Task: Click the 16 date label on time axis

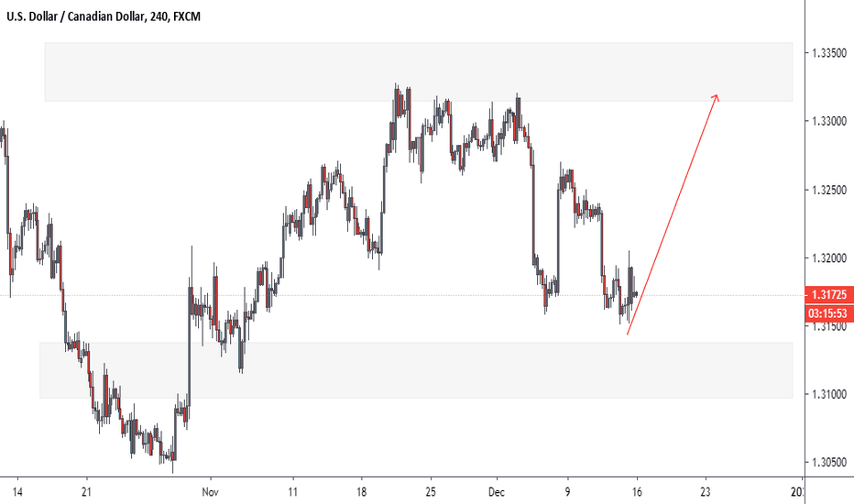Action: 637,492
